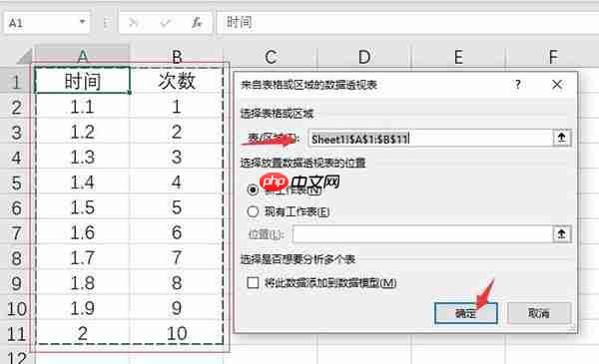
Task: Select row 5 header
Action: point(16,182)
